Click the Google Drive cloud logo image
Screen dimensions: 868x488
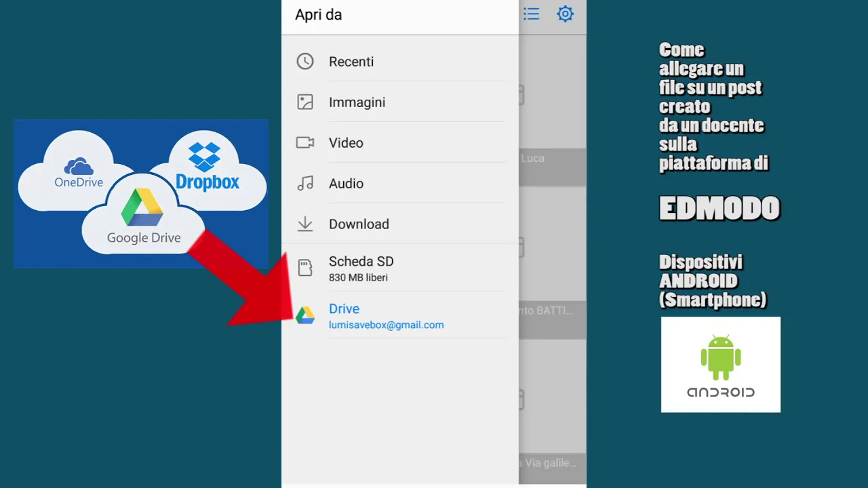pos(143,217)
